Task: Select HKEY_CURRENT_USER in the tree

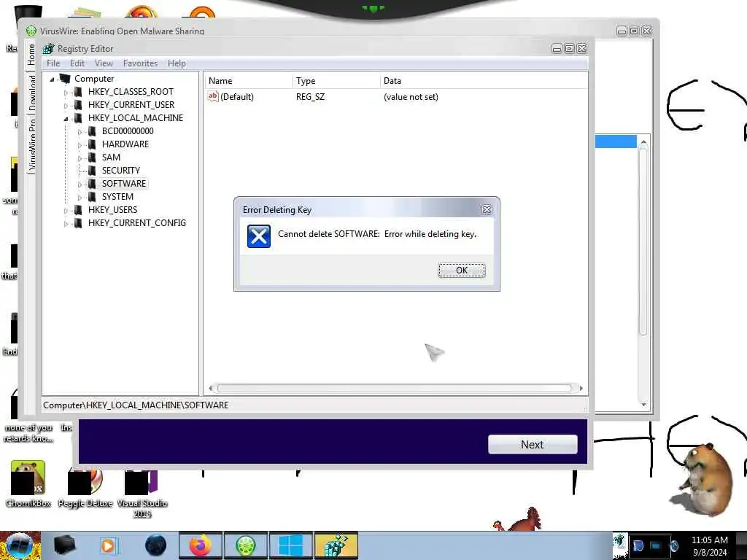Action: pos(131,105)
